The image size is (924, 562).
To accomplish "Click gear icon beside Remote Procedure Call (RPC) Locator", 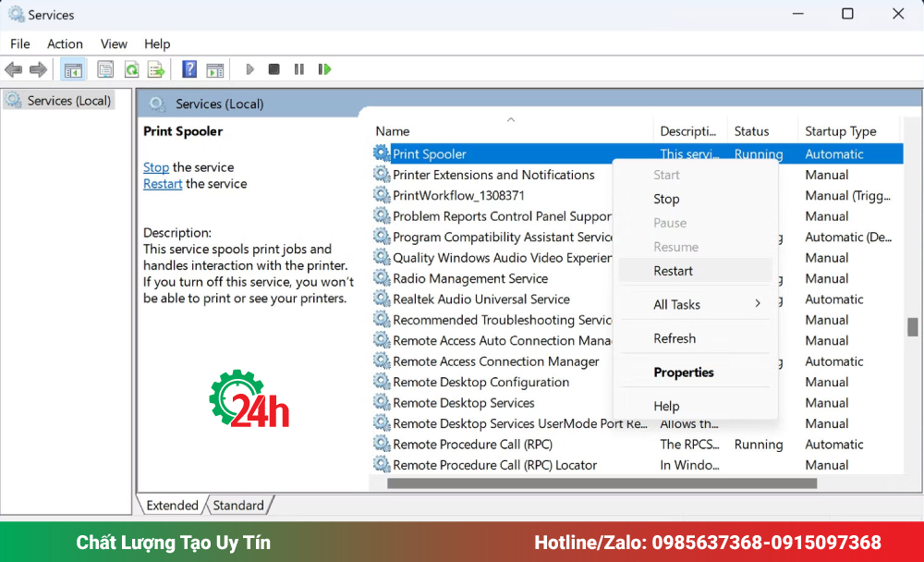I will 382,464.
